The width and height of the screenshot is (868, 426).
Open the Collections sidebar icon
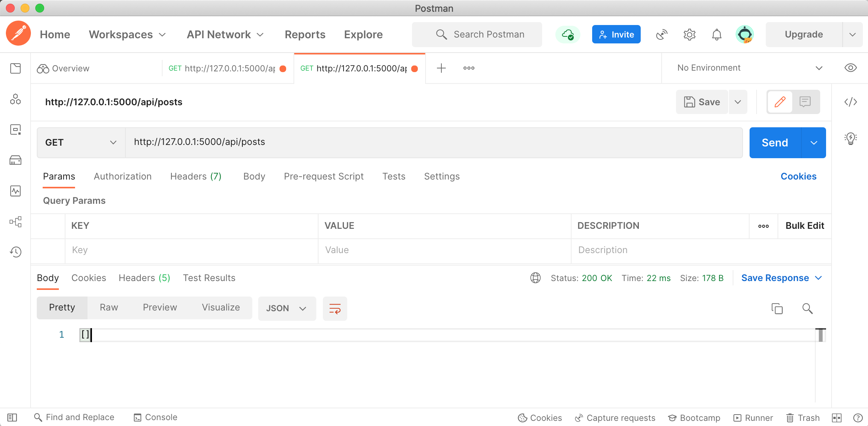pos(15,68)
